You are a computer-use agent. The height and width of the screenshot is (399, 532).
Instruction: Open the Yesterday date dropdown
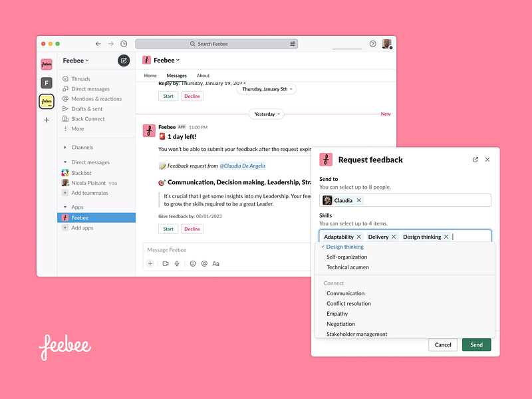click(267, 114)
